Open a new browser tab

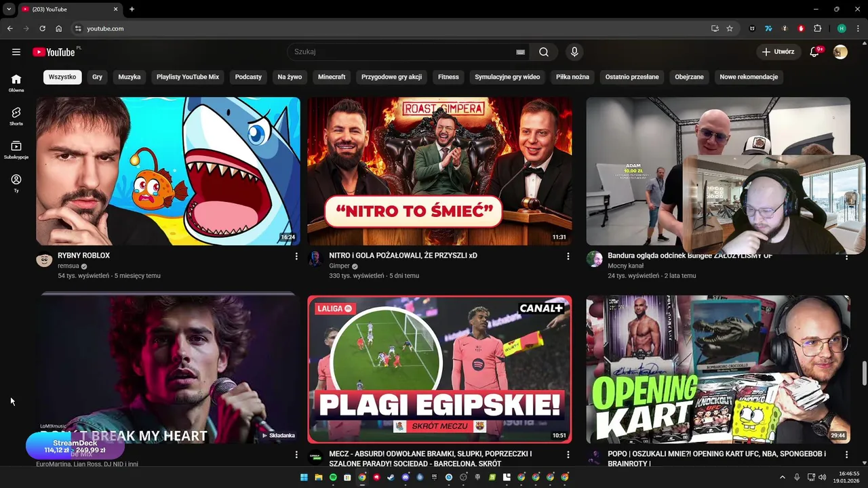pos(132,9)
